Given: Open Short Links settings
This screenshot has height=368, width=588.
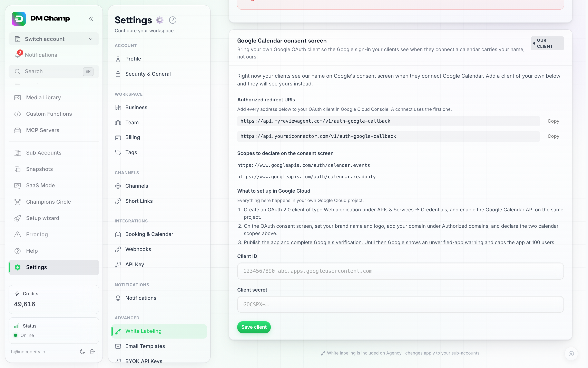Looking at the screenshot, I should coord(159,201).
